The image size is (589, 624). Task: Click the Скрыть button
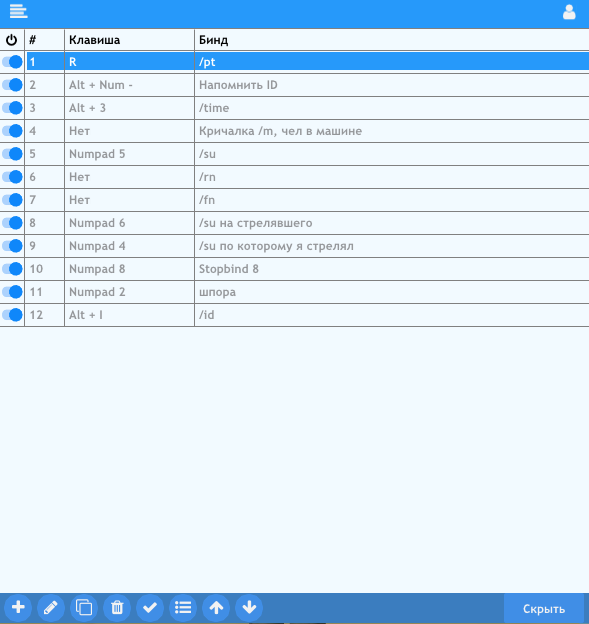544,608
